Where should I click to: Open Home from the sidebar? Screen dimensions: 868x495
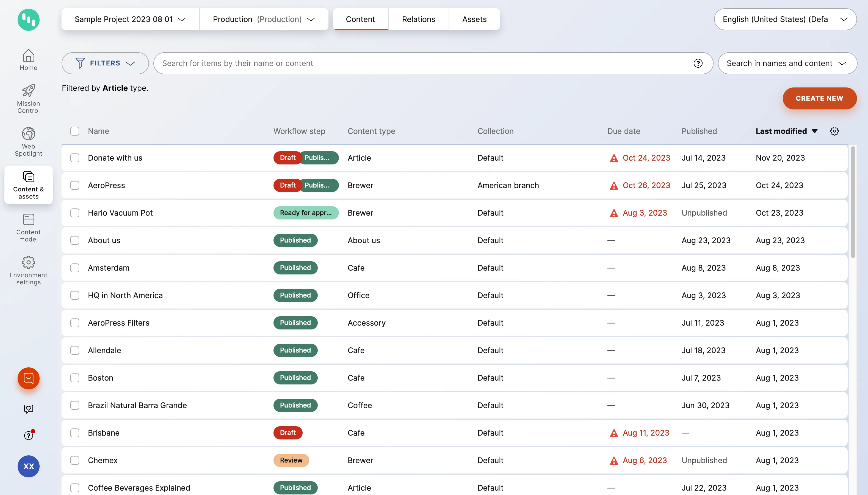[x=29, y=60]
